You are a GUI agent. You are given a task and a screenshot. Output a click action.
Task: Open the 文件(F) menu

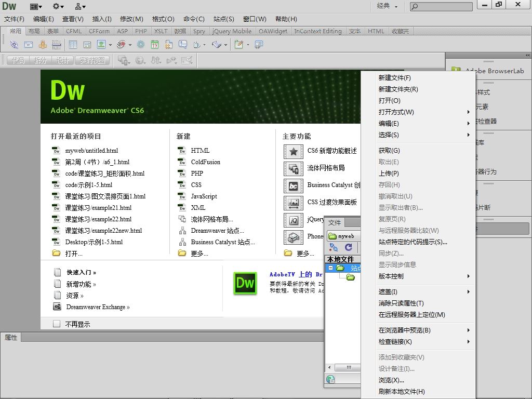[x=14, y=19]
